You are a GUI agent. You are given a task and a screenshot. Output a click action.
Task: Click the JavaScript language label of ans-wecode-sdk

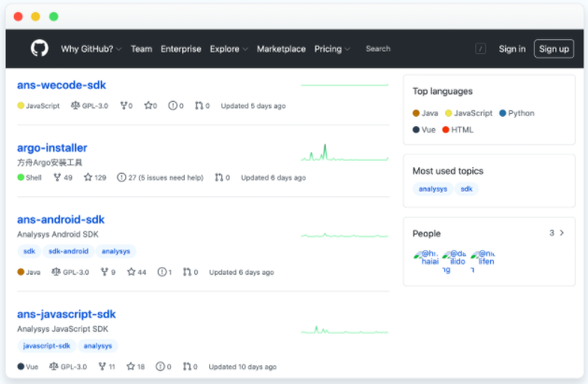pos(38,106)
